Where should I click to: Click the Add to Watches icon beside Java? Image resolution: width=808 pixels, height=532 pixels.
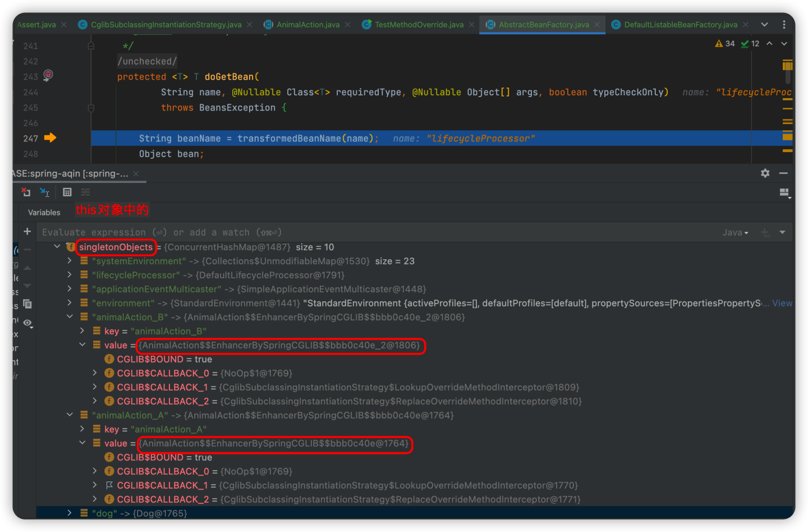pyautogui.click(x=765, y=232)
